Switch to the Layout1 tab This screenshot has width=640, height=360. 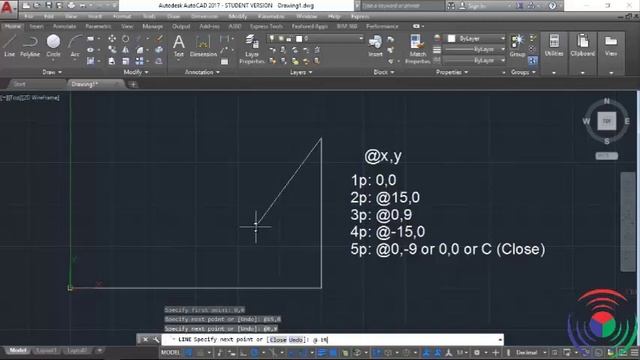point(46,350)
